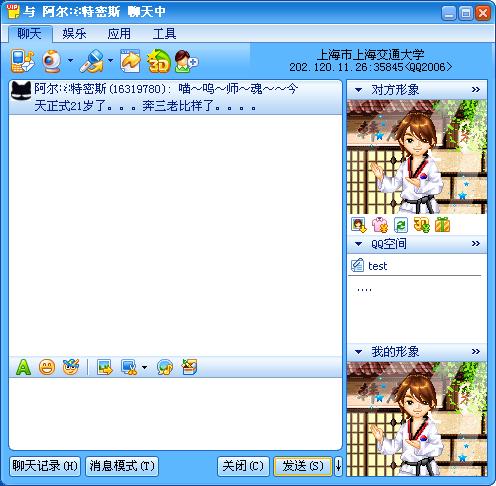Image resolution: width=496 pixels, height=486 pixels.
Task: Click the send SMS to phone icon
Action: (x=22, y=60)
